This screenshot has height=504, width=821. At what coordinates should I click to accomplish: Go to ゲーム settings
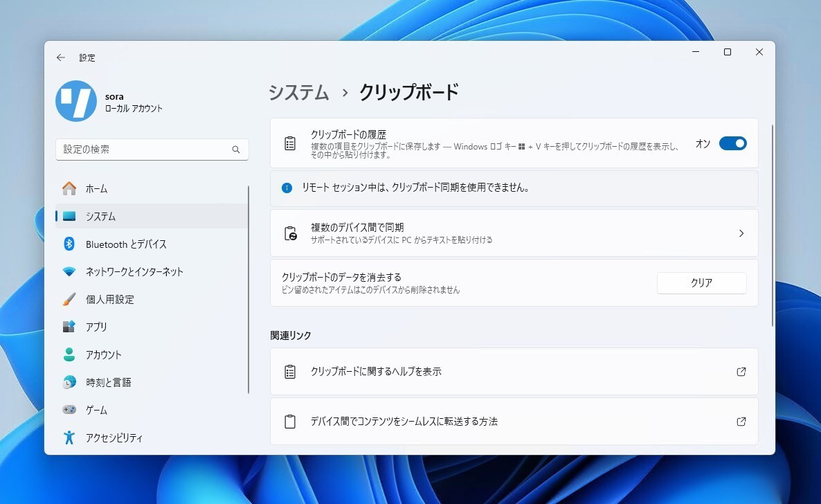pos(96,411)
